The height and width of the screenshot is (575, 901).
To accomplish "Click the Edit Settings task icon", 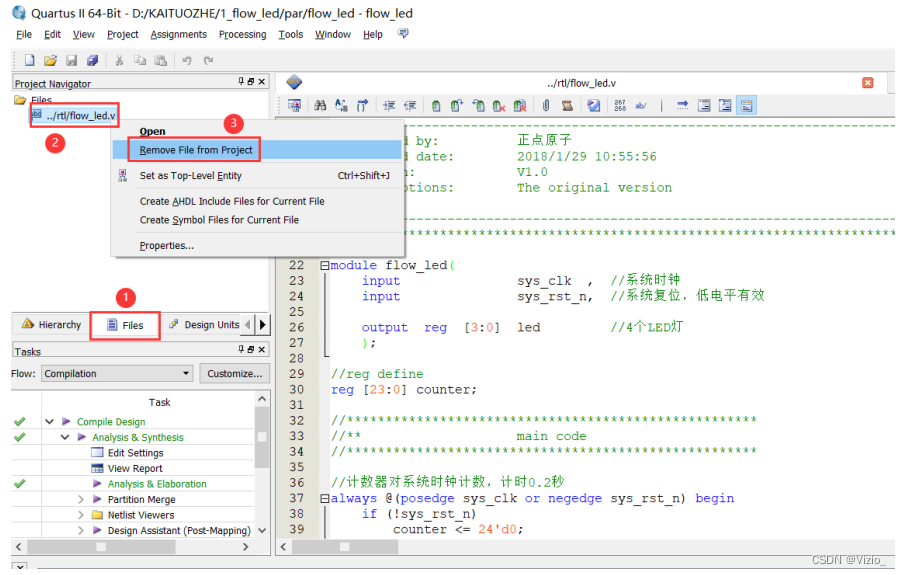I will click(x=97, y=453).
